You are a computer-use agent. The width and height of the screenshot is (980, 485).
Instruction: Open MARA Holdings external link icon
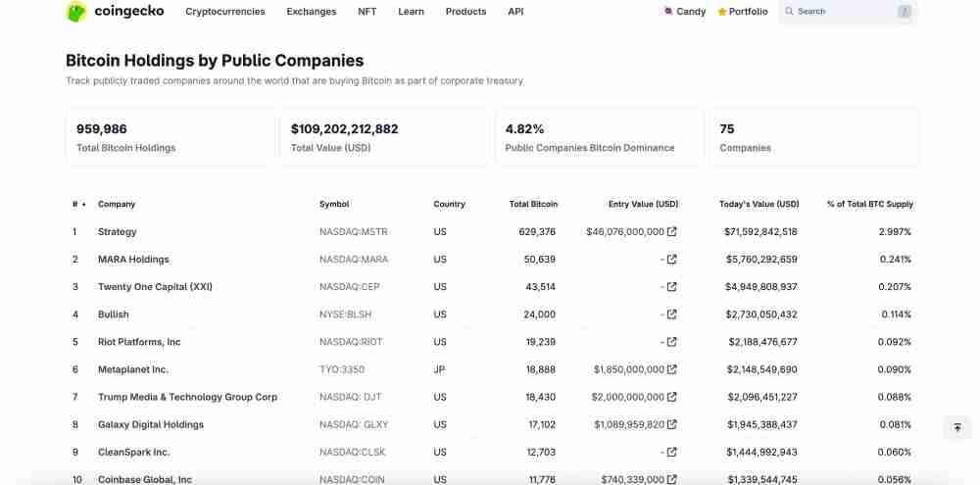pos(672,260)
